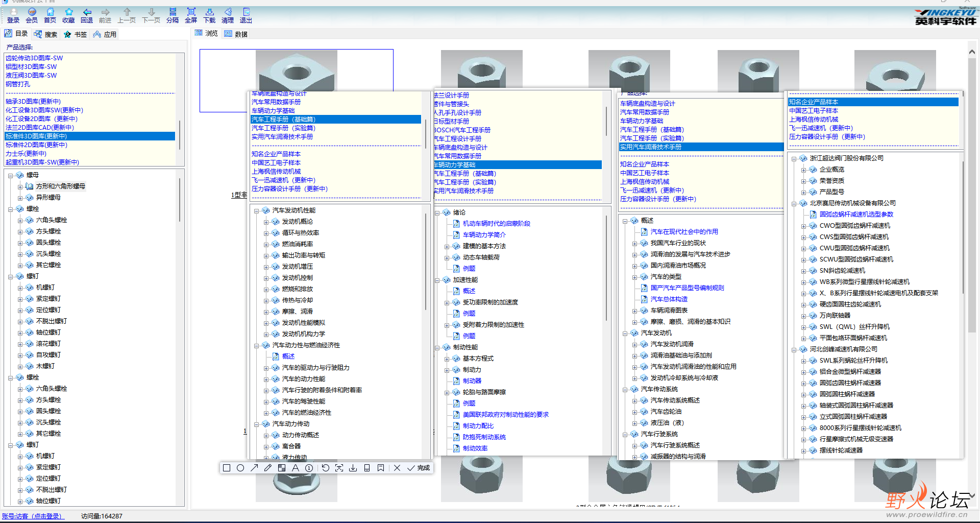Click the 退出 exit icon
The image size is (980, 523).
(x=246, y=16)
